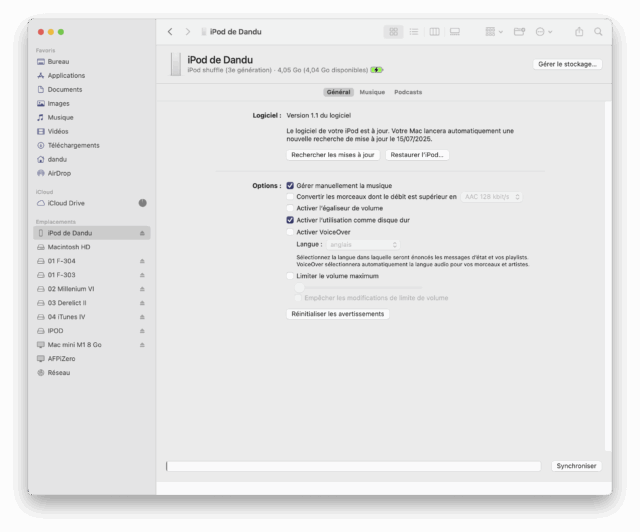640x532 pixels.
Task: Select Macintosh HD in the sidebar
Action: pos(92,247)
